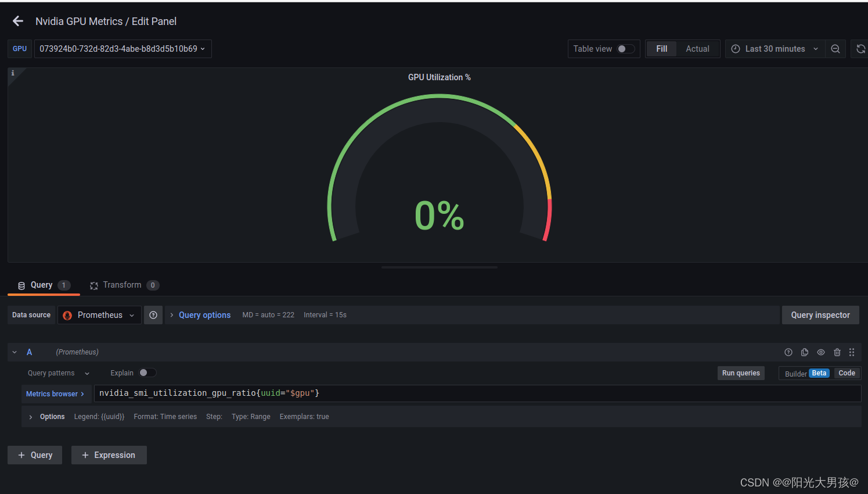Expand the Options row showing Legend settings
The height and width of the screenshot is (494, 868).
click(52, 416)
